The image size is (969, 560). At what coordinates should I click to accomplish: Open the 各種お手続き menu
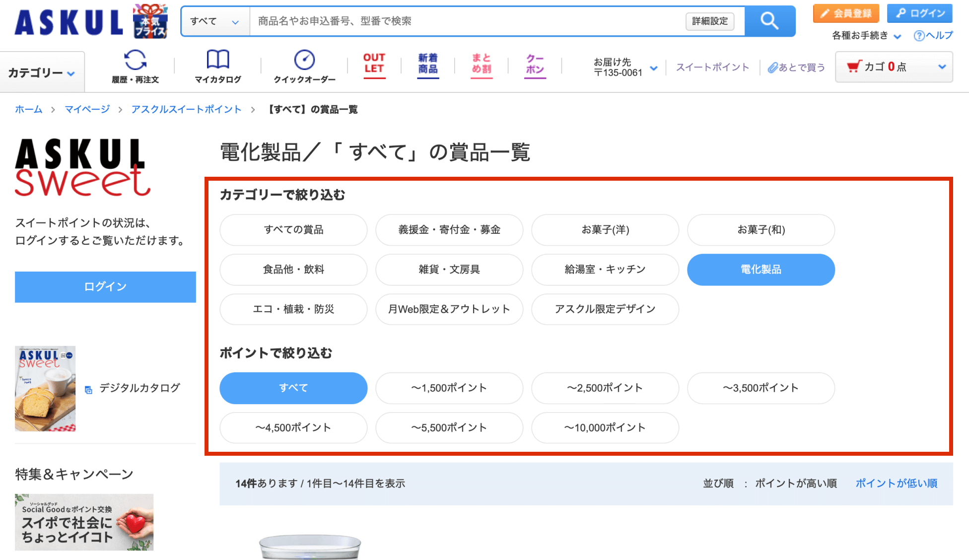[x=866, y=36]
